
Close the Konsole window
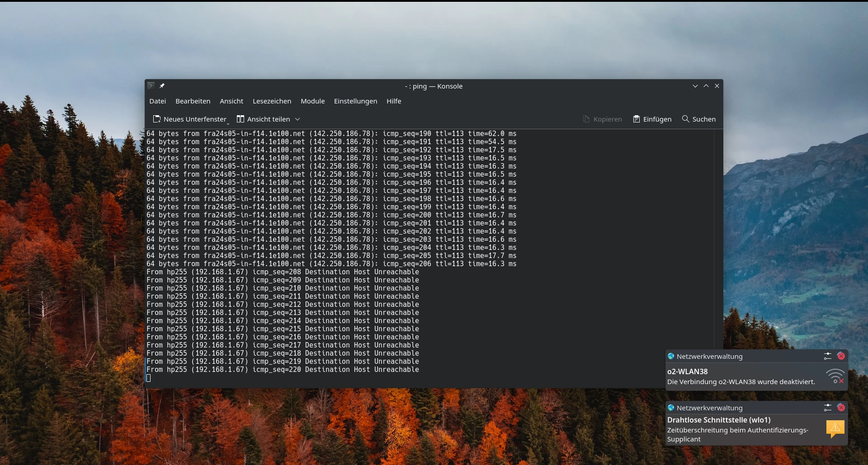[717, 86]
